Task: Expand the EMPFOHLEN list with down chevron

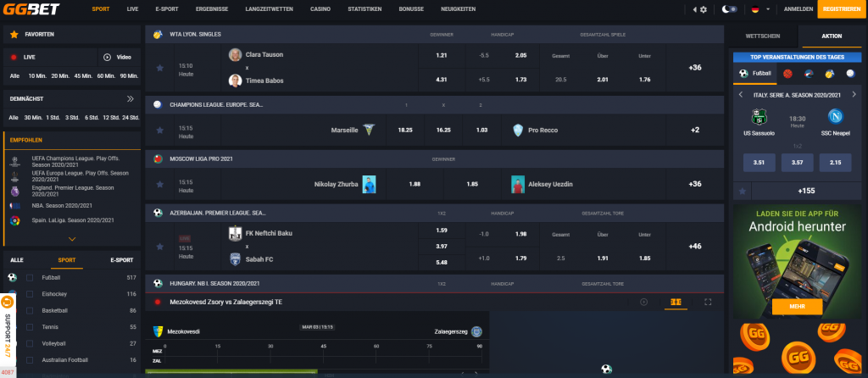Action: tap(72, 239)
